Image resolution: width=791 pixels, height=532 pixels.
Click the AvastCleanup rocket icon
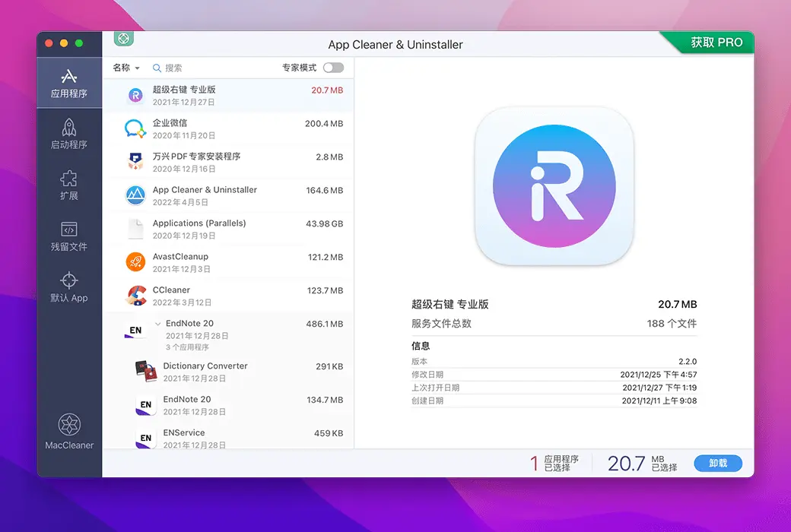pyautogui.click(x=135, y=261)
